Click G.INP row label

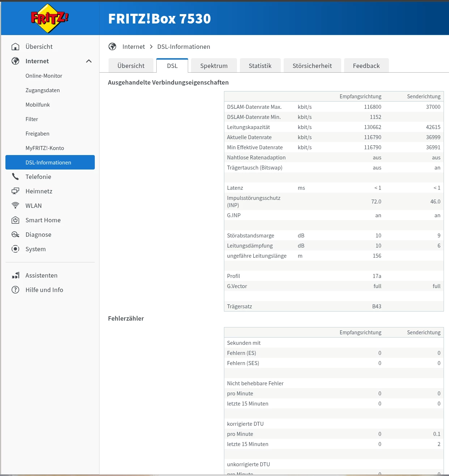point(234,215)
